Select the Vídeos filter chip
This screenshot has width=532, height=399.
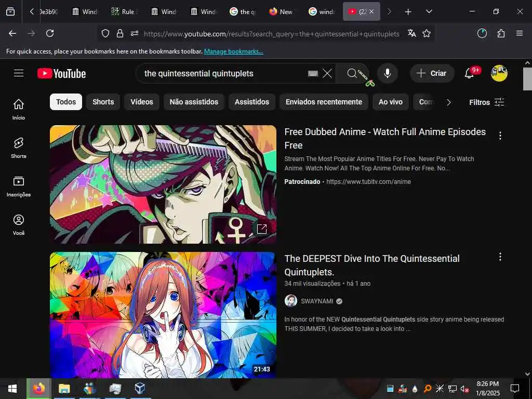point(142,102)
